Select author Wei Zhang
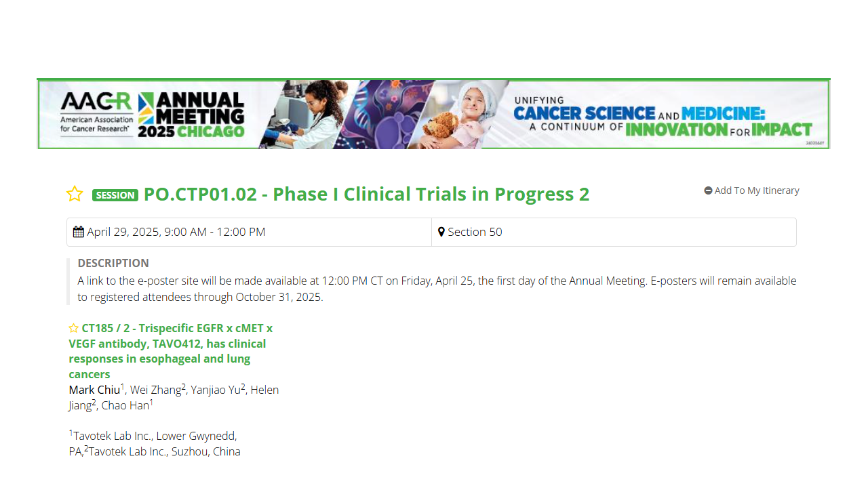 coord(156,390)
